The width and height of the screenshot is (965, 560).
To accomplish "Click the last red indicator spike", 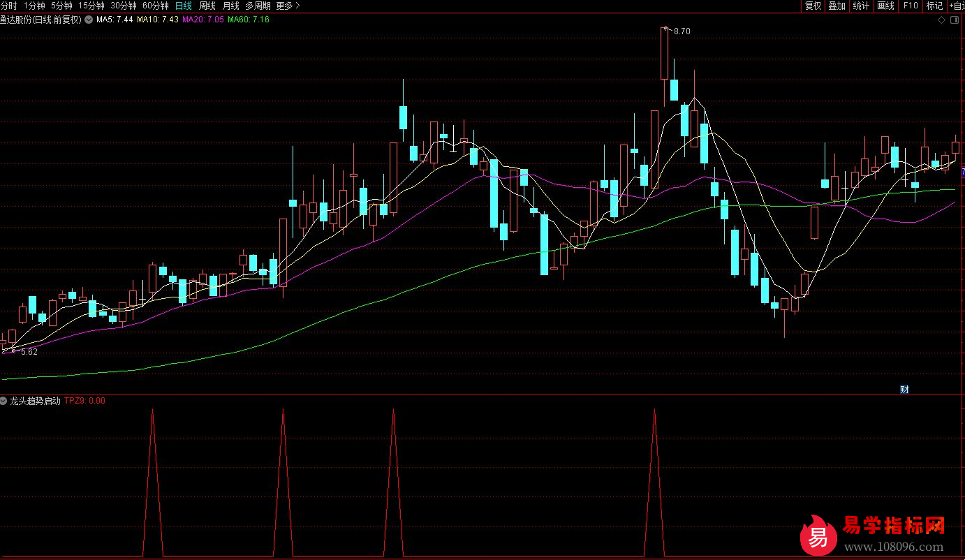I will point(654,482).
